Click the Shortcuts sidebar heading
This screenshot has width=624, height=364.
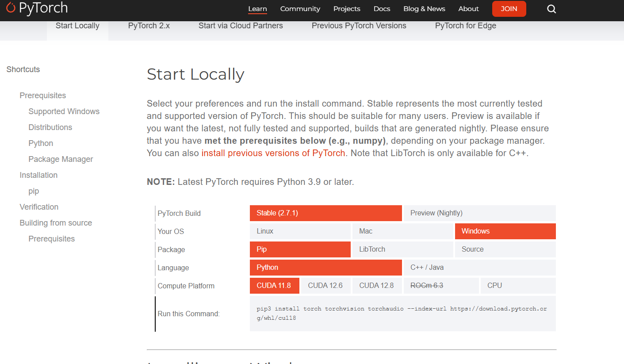(23, 69)
